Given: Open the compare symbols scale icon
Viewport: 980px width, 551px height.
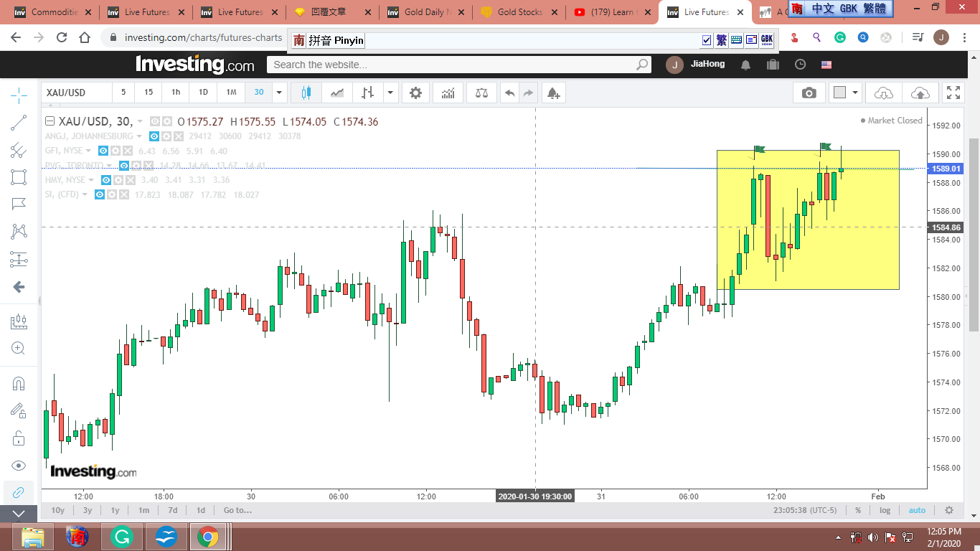Looking at the screenshot, I should [x=481, y=93].
